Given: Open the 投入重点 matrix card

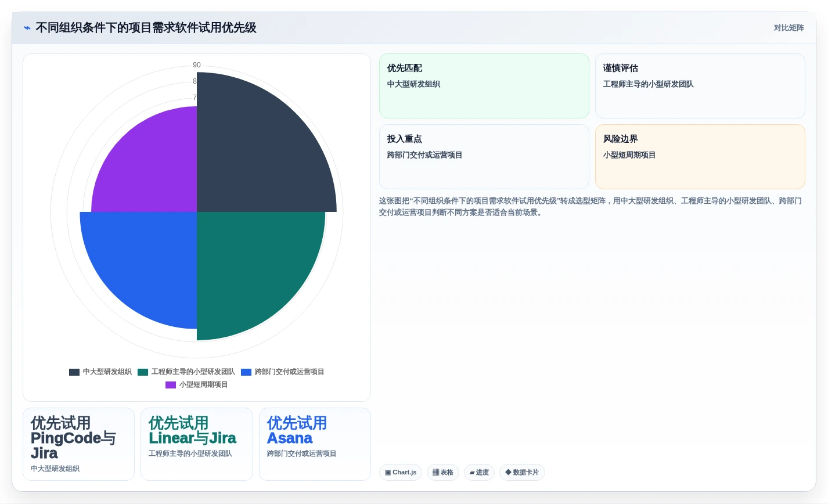Looking at the screenshot, I should 484,157.
